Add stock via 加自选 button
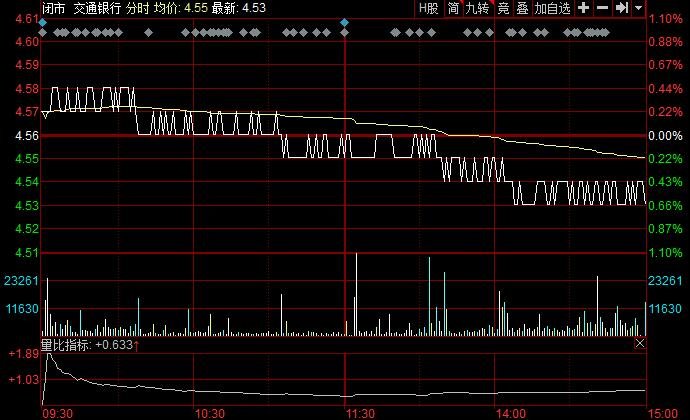The image size is (690, 420). (552, 8)
